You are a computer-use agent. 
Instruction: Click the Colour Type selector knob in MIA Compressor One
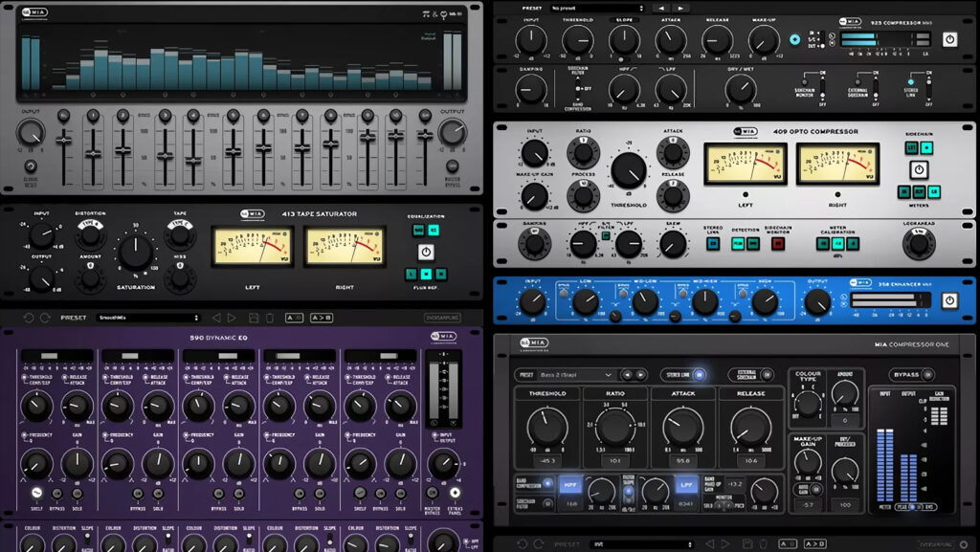pos(808,404)
